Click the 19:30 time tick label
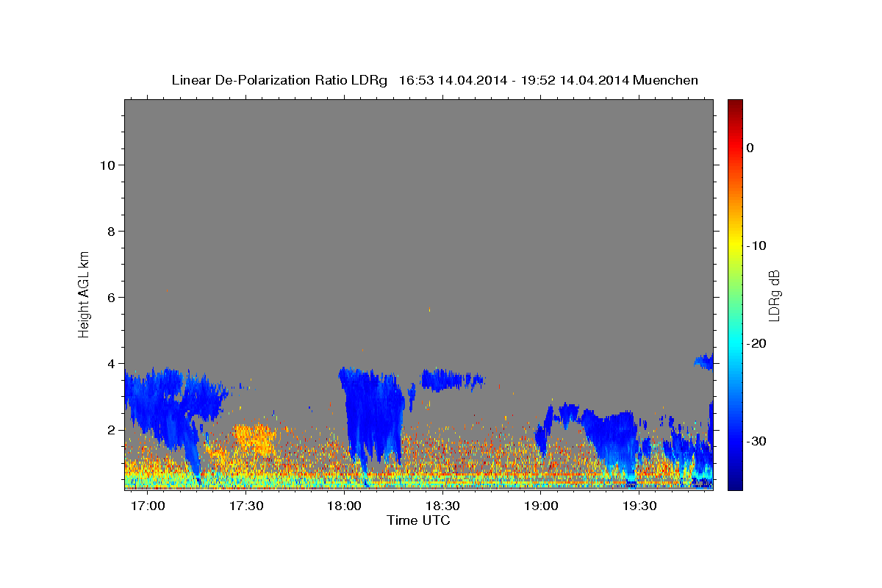882x588 pixels. (x=639, y=506)
